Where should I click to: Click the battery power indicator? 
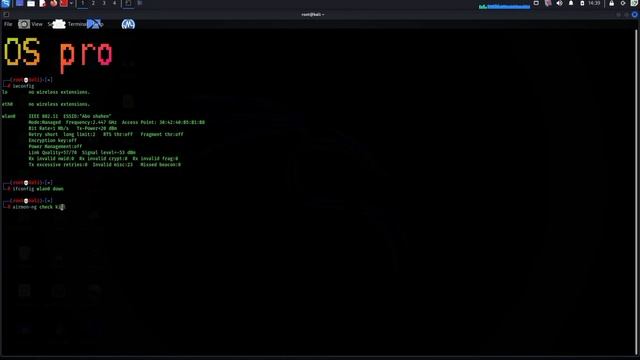(582, 3)
